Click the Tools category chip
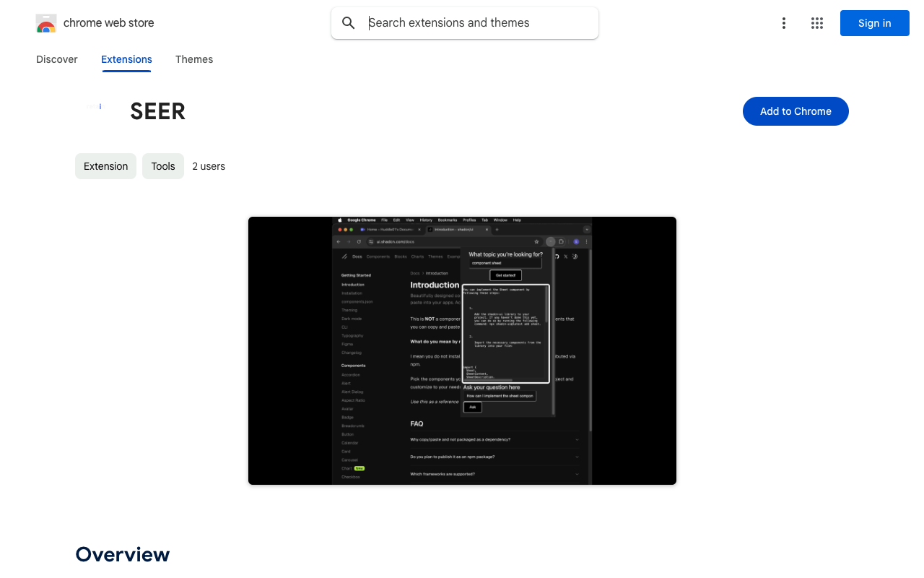The width and height of the screenshot is (924, 578). click(x=163, y=166)
